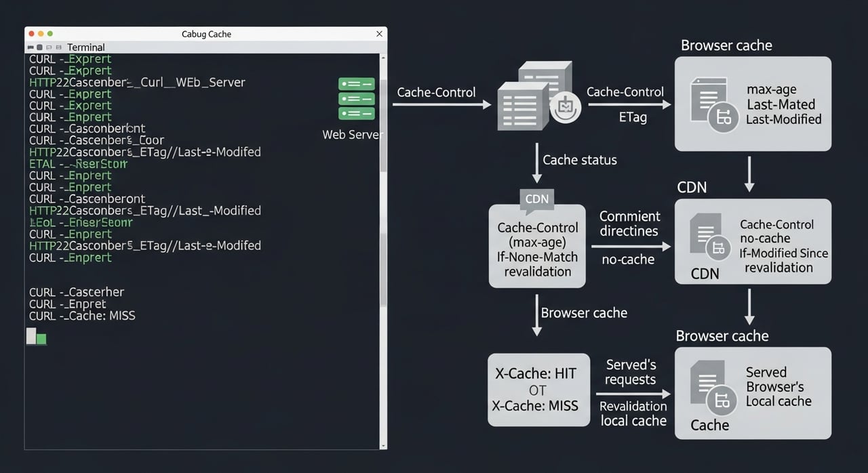Click the no-cache arrow label
Screen dimensions: 868x473
point(628,259)
